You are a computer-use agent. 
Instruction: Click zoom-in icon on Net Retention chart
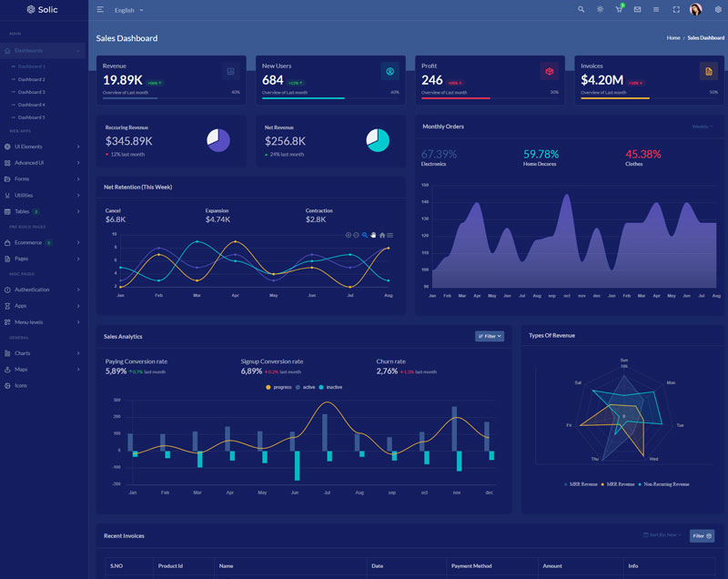tap(349, 235)
